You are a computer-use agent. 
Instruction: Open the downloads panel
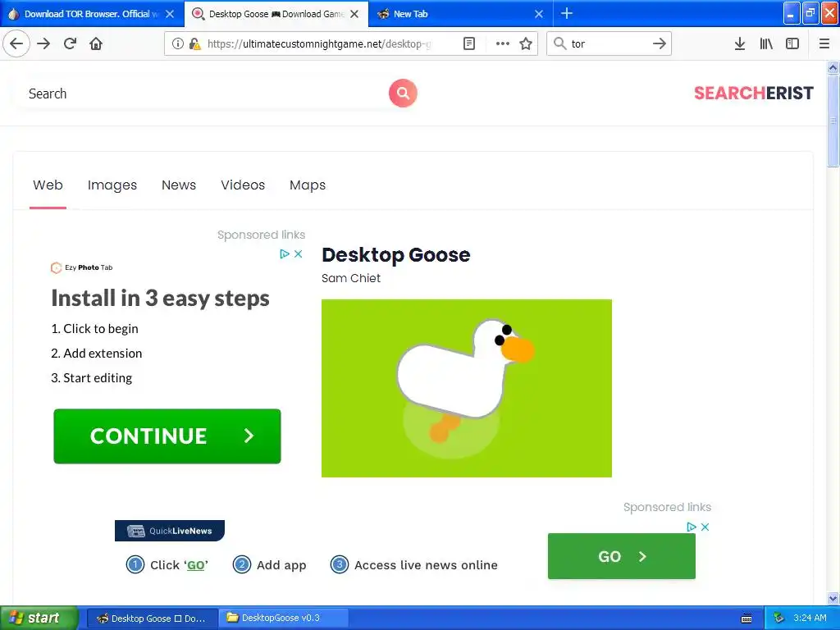pyautogui.click(x=739, y=43)
